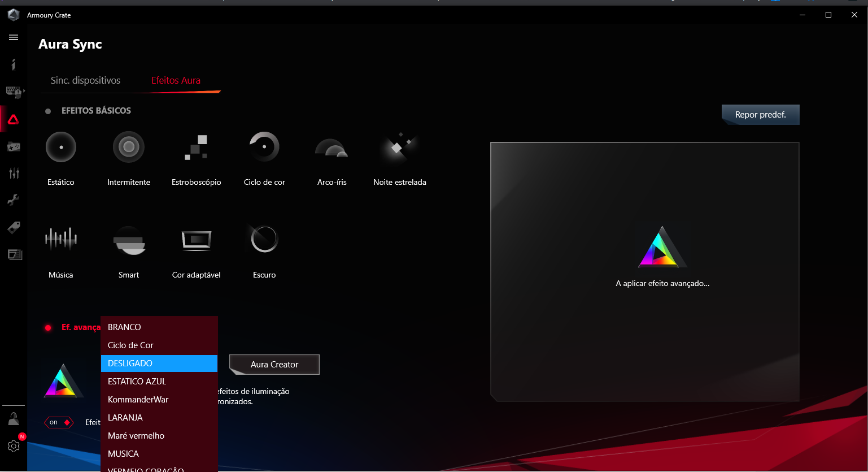
Task: Choose Ciclo de Cor from the dropdown list
Action: coord(159,345)
